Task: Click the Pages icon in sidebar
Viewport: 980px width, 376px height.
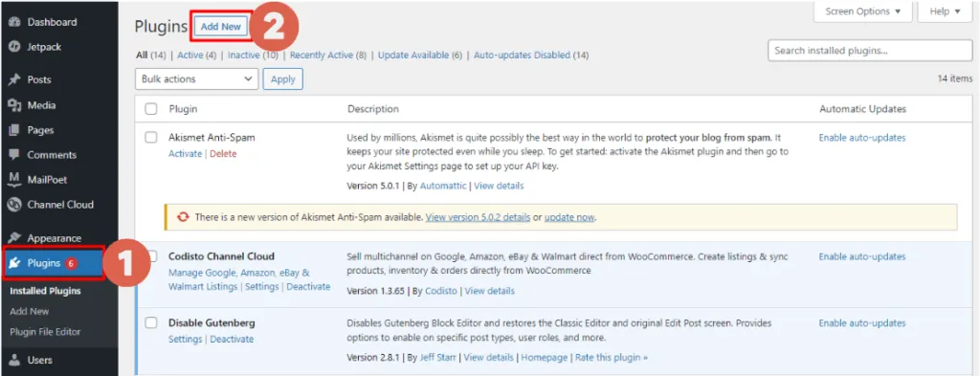Action: (13, 130)
